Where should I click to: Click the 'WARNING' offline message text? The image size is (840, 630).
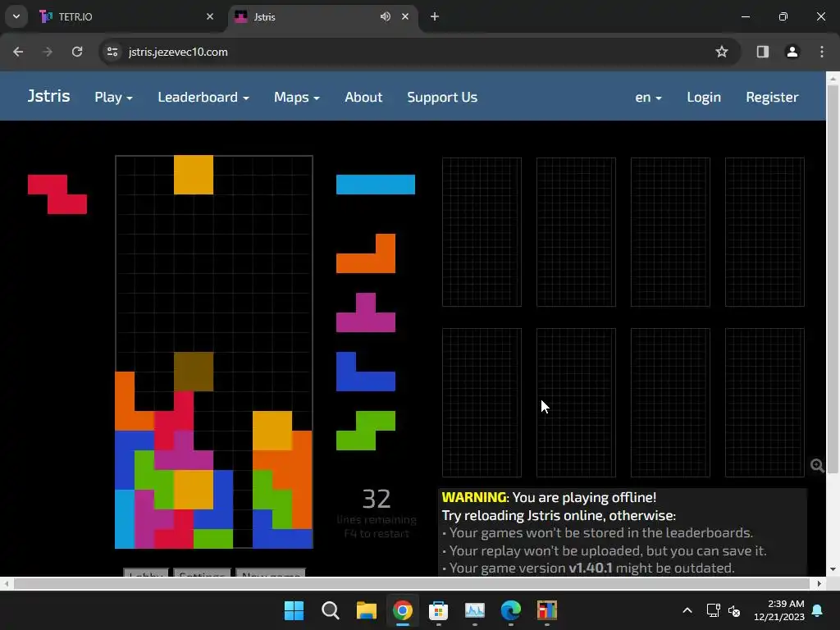coord(473,497)
